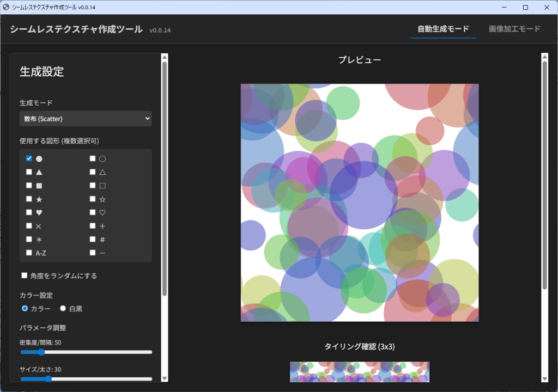Adjust the 密集度/間隔 slider
Viewport: 558px width, 392px height.
click(x=42, y=352)
